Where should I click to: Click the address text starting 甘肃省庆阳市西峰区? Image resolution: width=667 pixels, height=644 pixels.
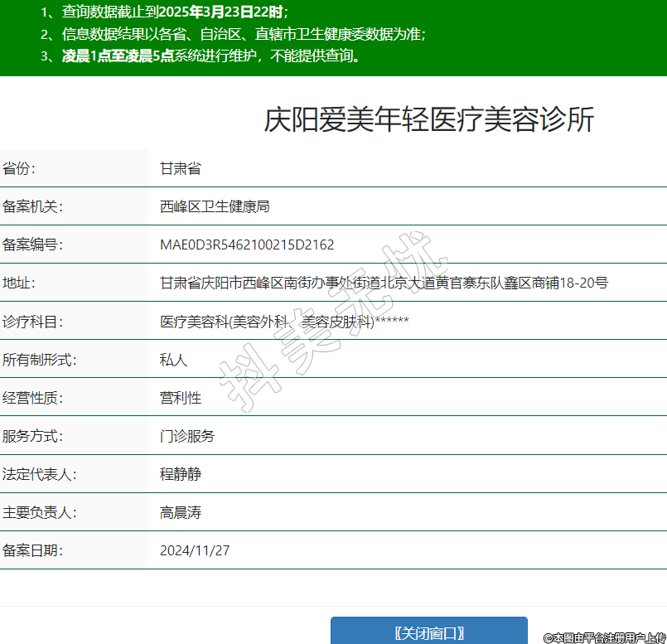click(384, 283)
